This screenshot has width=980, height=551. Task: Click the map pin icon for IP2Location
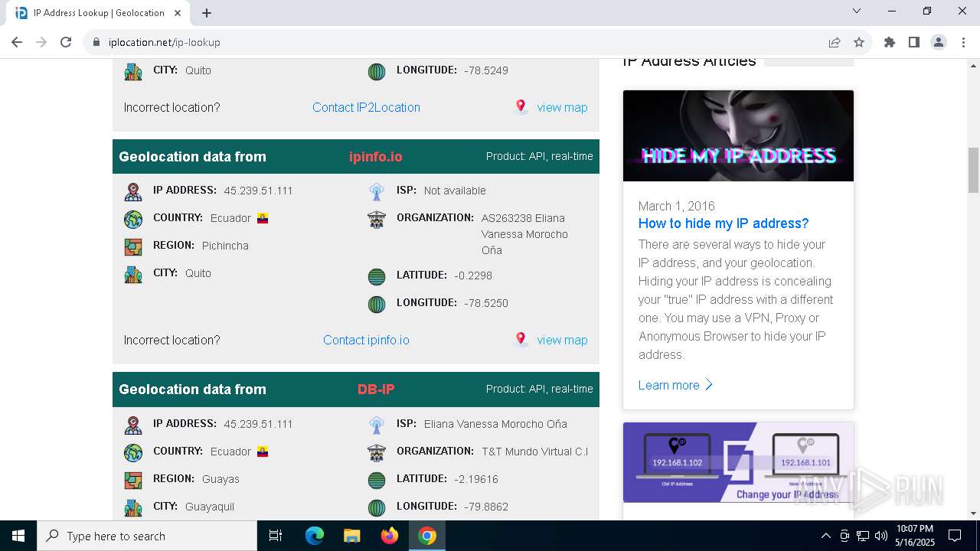521,107
